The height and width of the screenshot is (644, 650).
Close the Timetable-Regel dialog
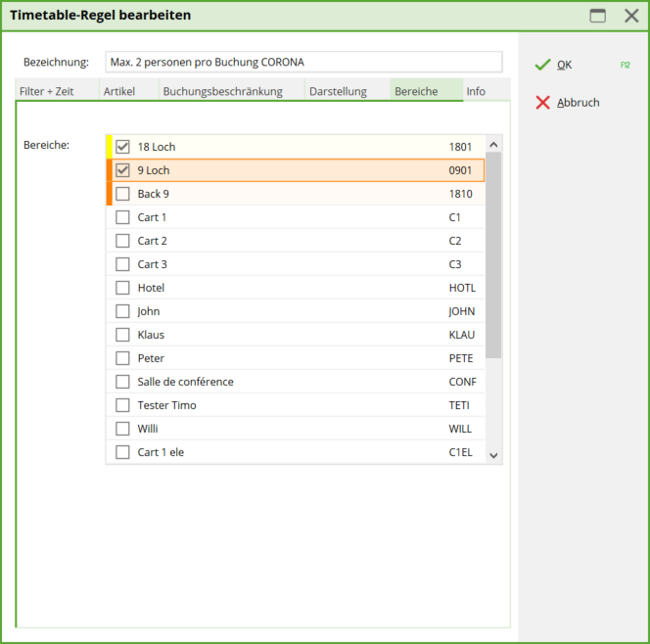point(631,16)
